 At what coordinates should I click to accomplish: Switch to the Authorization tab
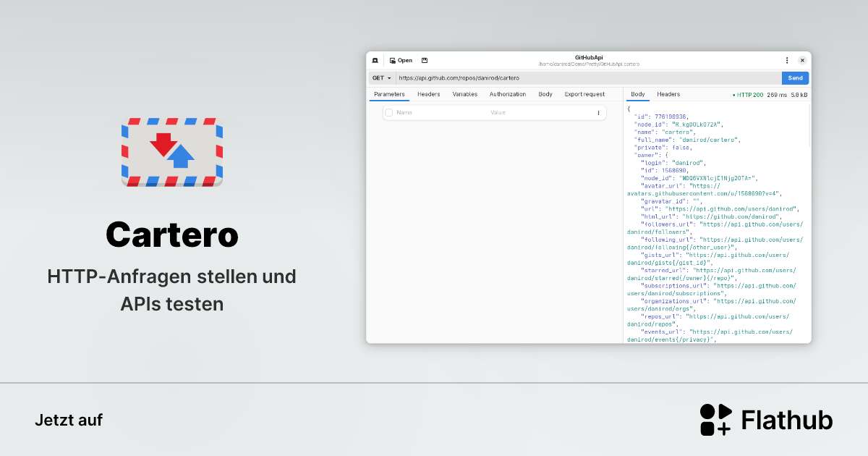(508, 94)
